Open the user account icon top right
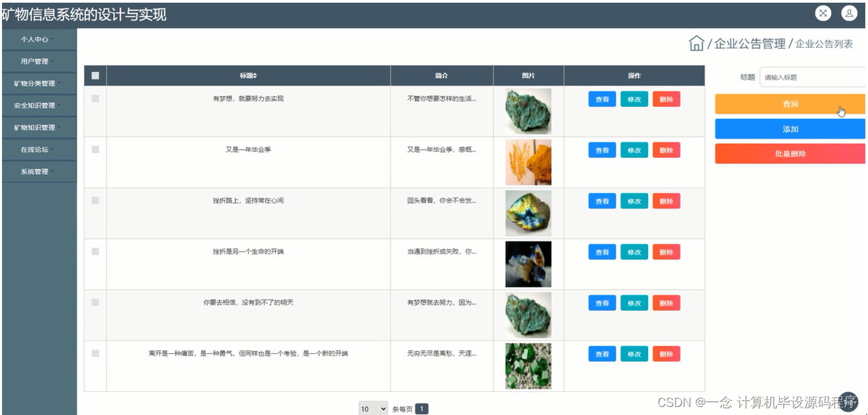The image size is (868, 415). click(x=849, y=13)
